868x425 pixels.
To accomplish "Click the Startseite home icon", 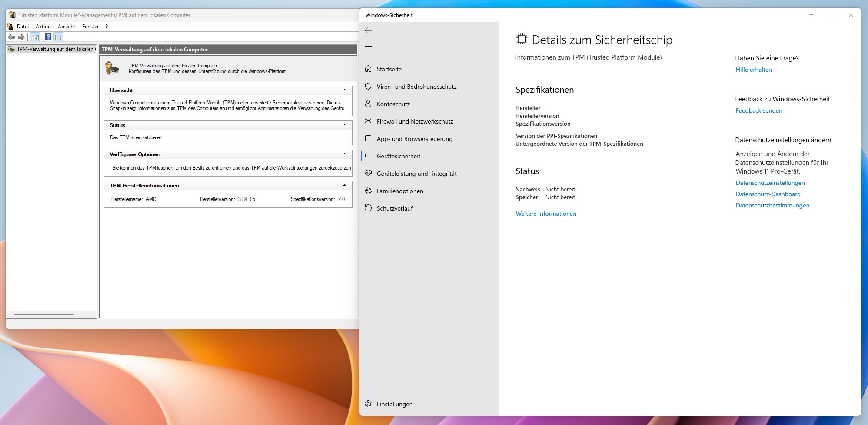I will point(368,69).
